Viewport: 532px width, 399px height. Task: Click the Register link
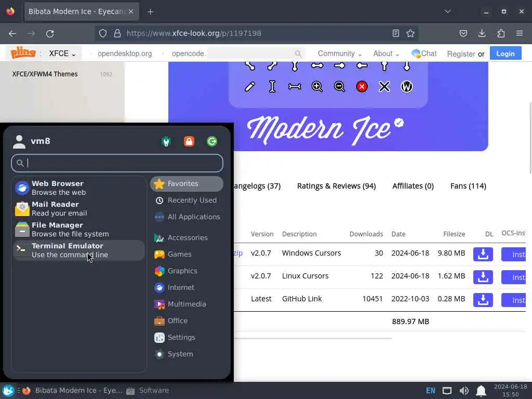tap(461, 54)
